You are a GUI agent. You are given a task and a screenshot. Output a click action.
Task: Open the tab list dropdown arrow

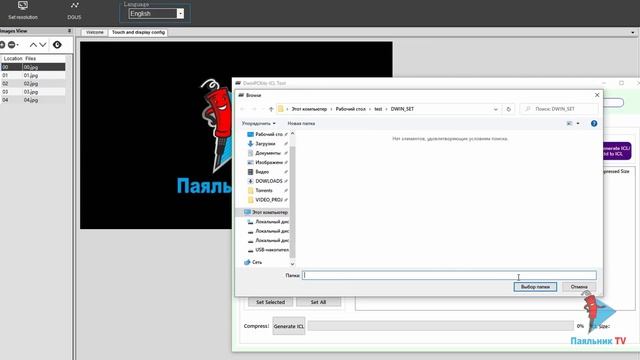pyautogui.click(x=633, y=32)
